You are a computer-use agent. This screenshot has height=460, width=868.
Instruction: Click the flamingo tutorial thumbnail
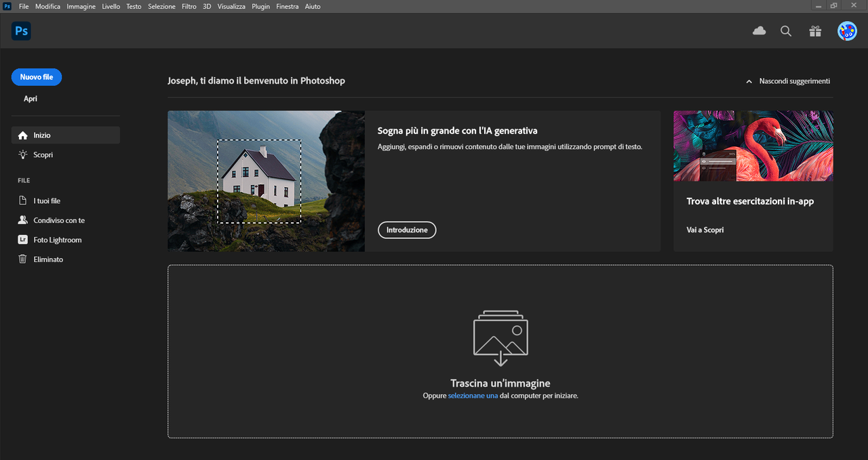(753, 146)
